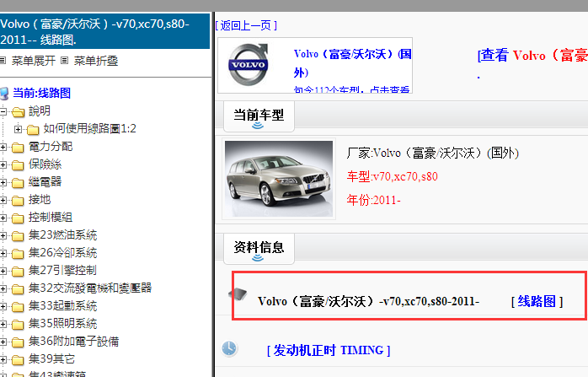The image size is (588, 377).
Task: Select the 当前车型 tab
Action: point(259,115)
